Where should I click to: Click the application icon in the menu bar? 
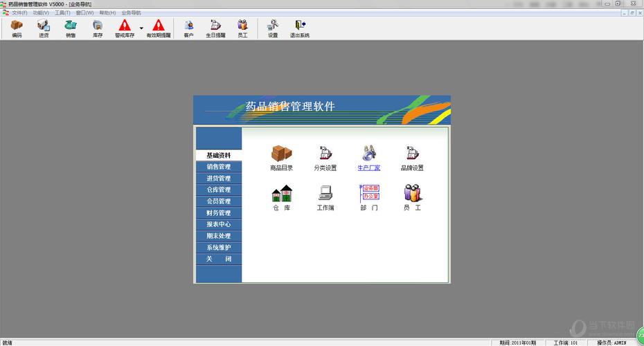click(6, 12)
